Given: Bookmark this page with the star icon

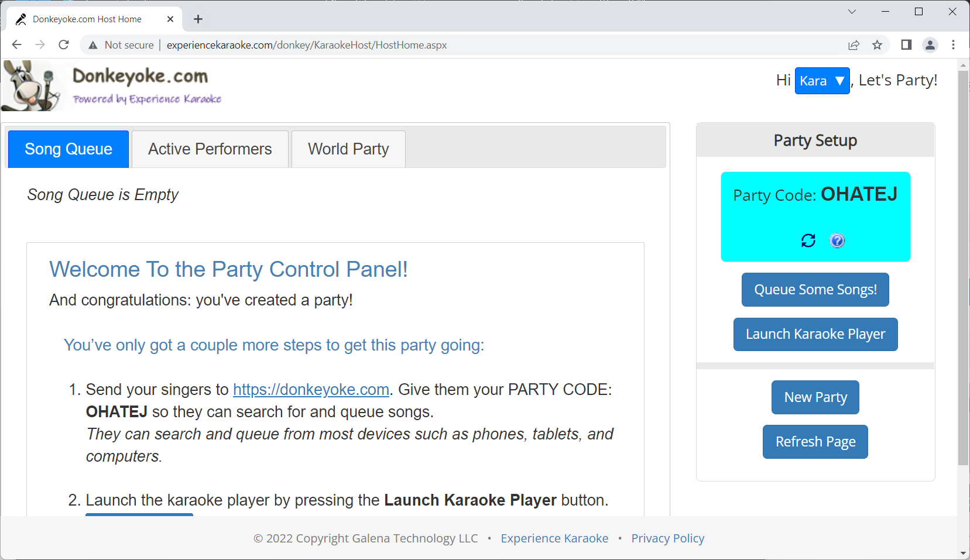Looking at the screenshot, I should click(x=878, y=44).
